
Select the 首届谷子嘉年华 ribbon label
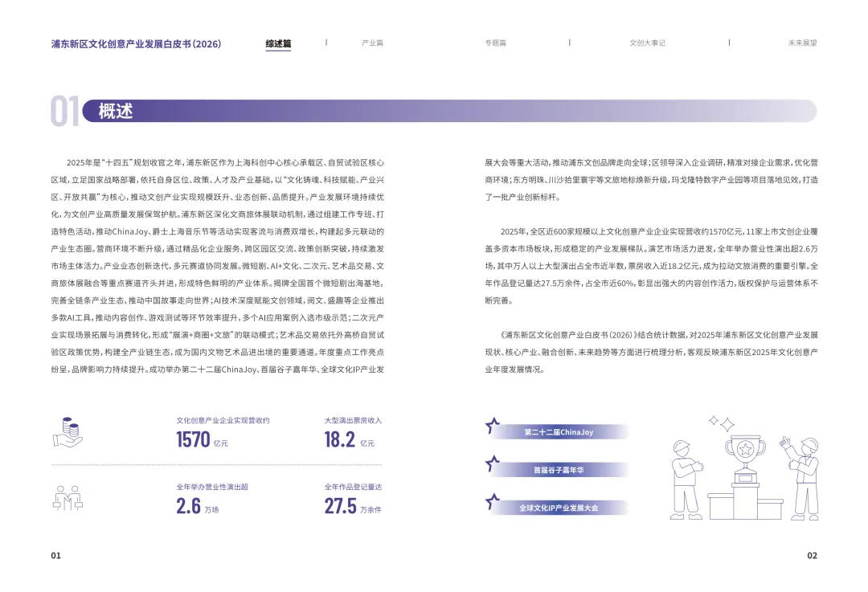559,470
